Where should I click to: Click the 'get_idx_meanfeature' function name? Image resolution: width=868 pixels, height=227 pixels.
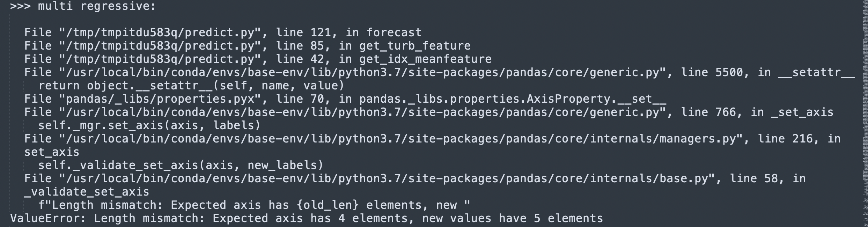click(x=425, y=59)
